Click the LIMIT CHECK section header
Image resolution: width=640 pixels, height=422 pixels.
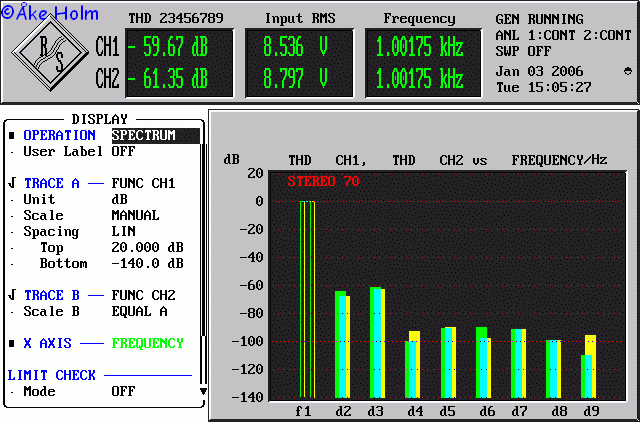(x=51, y=375)
